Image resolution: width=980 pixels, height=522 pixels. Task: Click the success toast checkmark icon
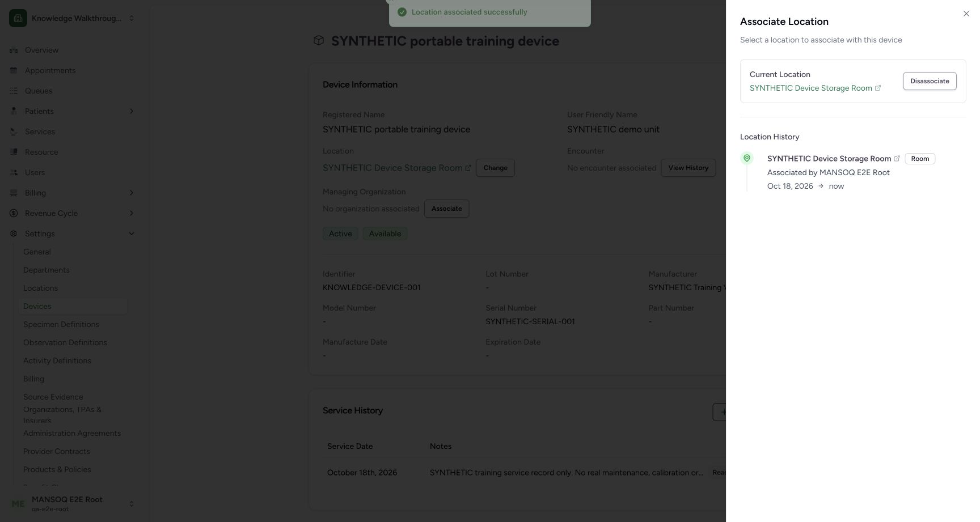pos(402,12)
